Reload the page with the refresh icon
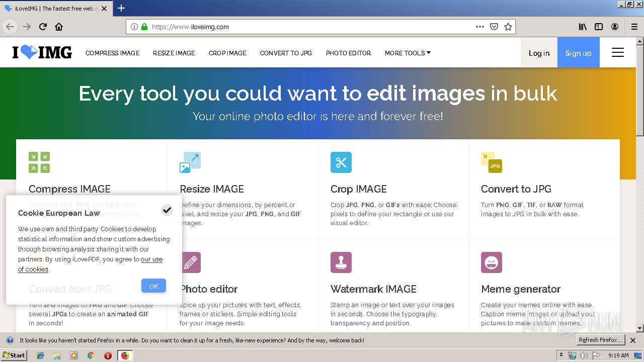 click(43, 27)
